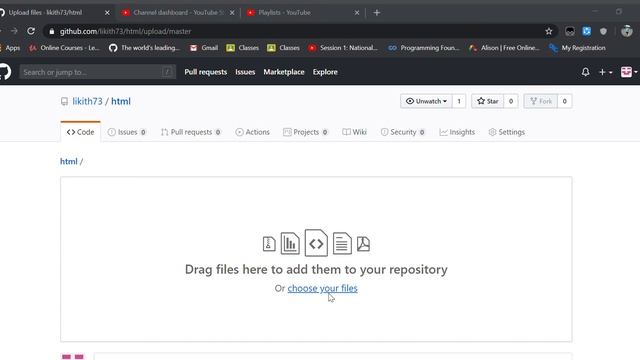Click the blue browser extension icon
The width and height of the screenshot is (640, 360).
pos(587,31)
